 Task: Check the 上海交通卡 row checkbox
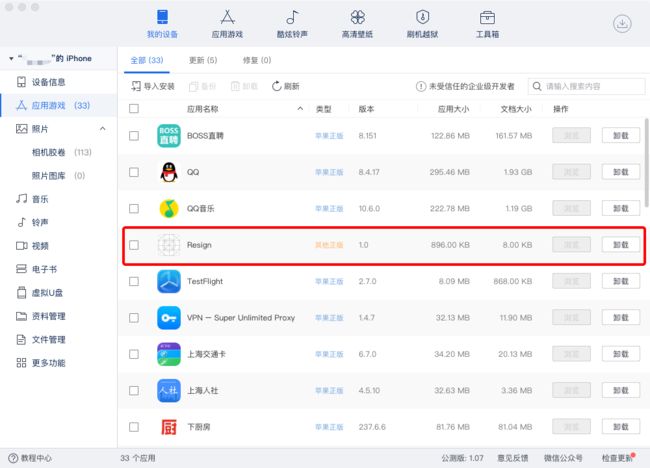coord(134,354)
